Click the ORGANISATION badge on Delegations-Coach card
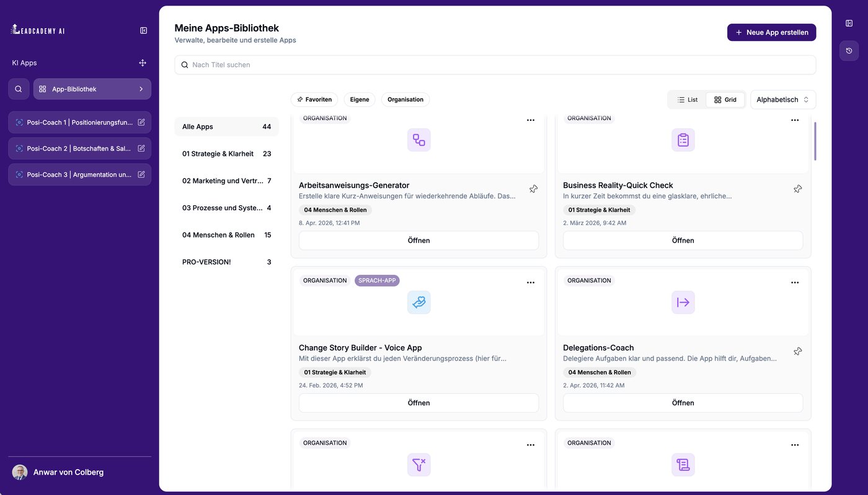The width and height of the screenshot is (868, 495). click(x=589, y=280)
